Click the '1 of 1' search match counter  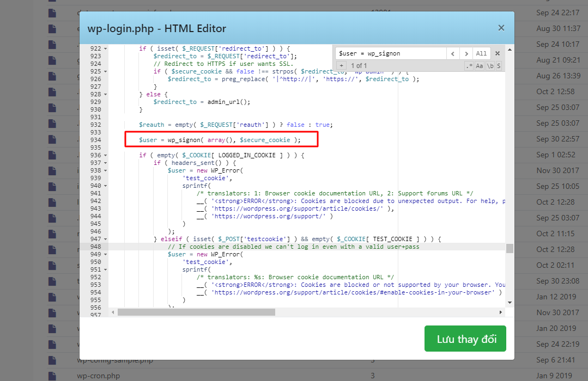[x=359, y=65]
